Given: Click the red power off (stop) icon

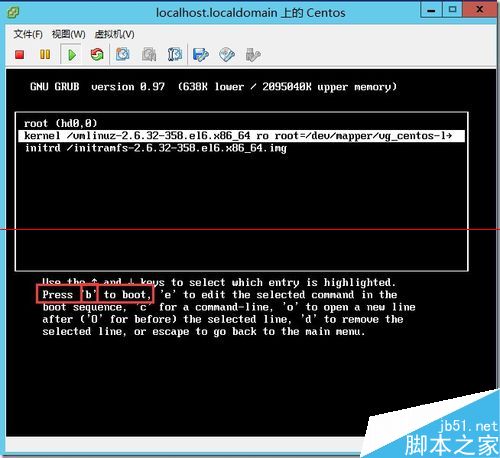Looking at the screenshot, I should point(20,54).
